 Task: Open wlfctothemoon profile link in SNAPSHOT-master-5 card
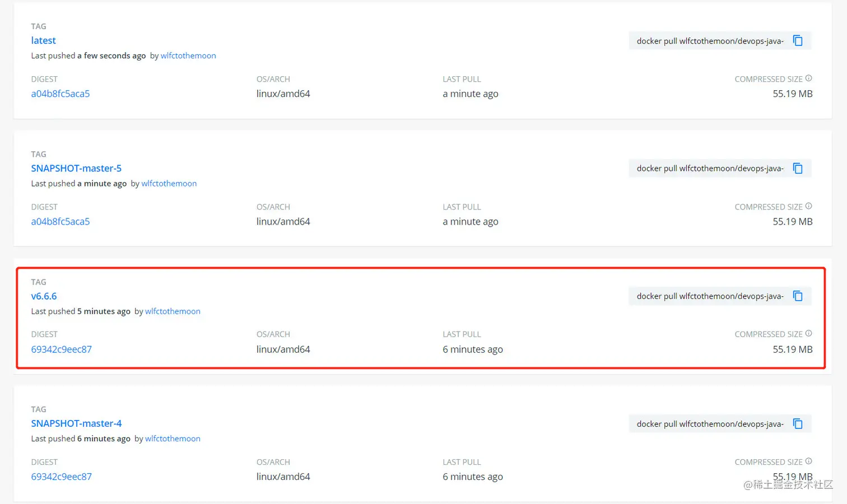pyautogui.click(x=169, y=183)
